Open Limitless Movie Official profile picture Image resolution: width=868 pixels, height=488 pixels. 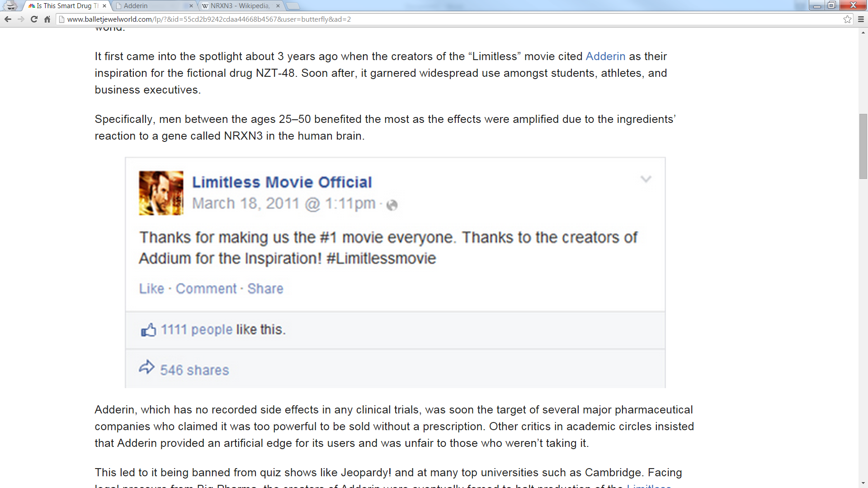pos(161,193)
